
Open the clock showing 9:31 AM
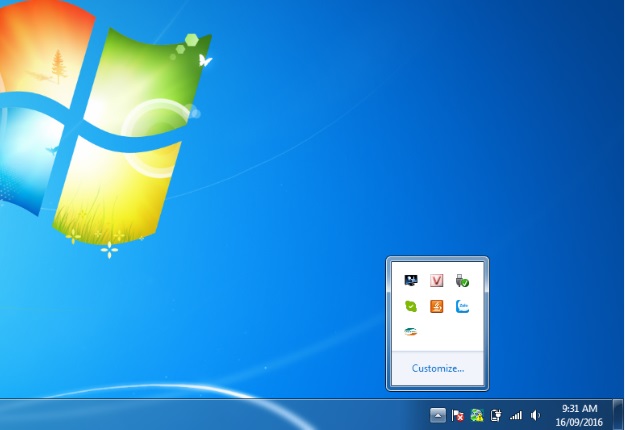579,408
